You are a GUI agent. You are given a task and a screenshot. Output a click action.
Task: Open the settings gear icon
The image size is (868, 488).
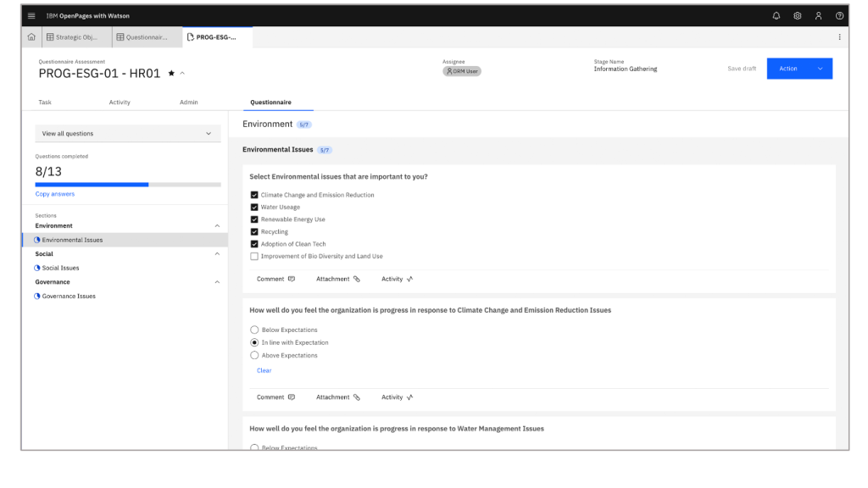tap(797, 15)
